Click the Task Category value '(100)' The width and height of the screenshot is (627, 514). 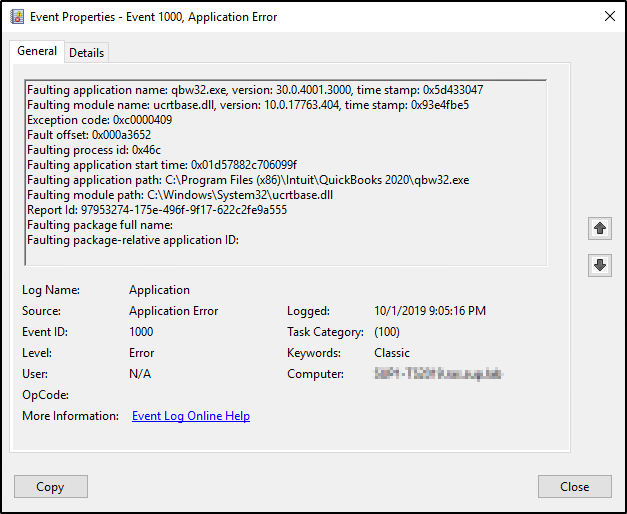coord(387,332)
